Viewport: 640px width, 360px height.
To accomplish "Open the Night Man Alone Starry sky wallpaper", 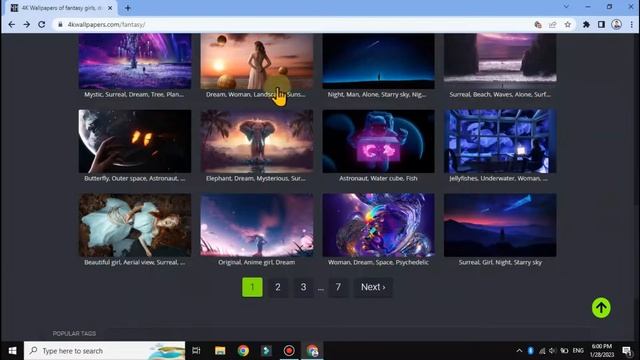I will pyautogui.click(x=378, y=61).
